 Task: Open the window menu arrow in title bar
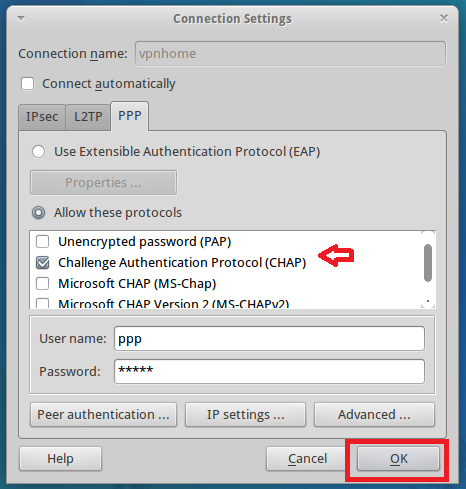click(21, 19)
